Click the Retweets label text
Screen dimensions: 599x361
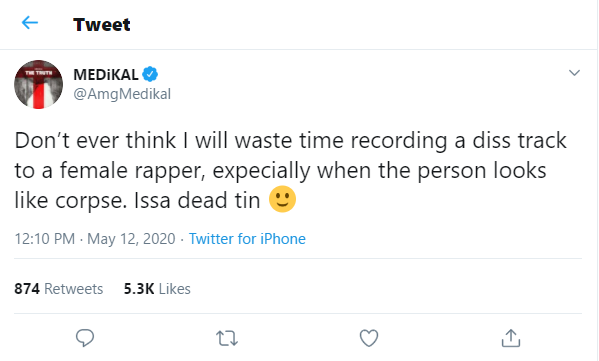[74, 289]
